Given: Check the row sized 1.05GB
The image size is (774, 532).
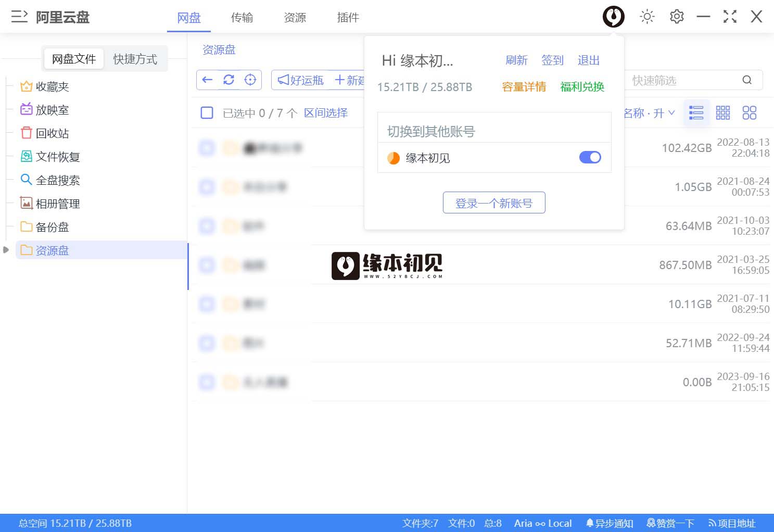Looking at the screenshot, I should [207, 187].
